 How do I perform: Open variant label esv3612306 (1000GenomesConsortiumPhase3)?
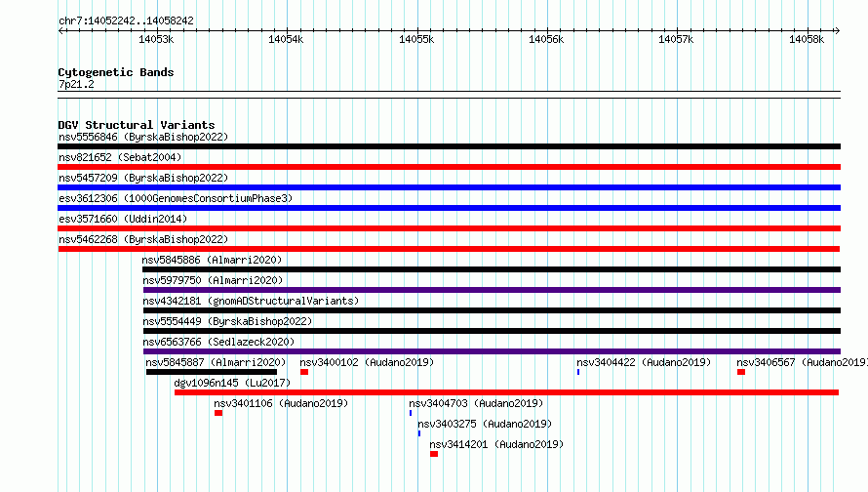176,198
